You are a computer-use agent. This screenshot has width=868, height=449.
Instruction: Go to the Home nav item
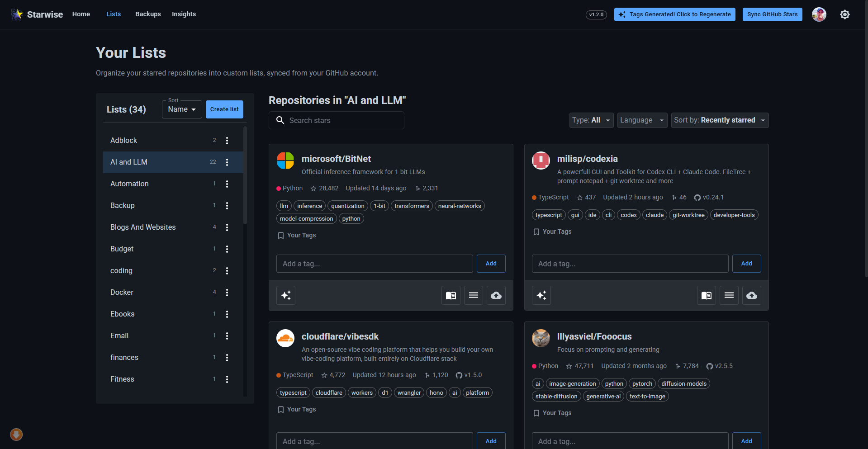81,14
